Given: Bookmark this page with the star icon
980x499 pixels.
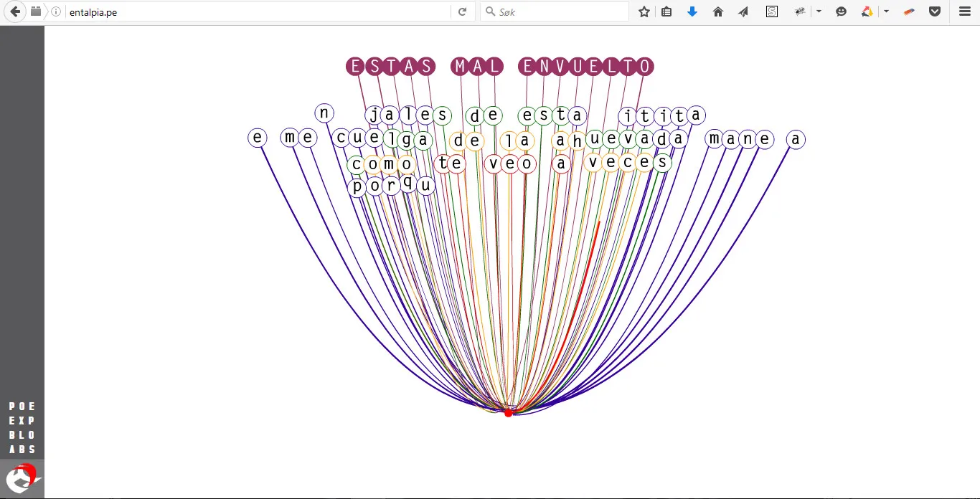Looking at the screenshot, I should pyautogui.click(x=644, y=11).
